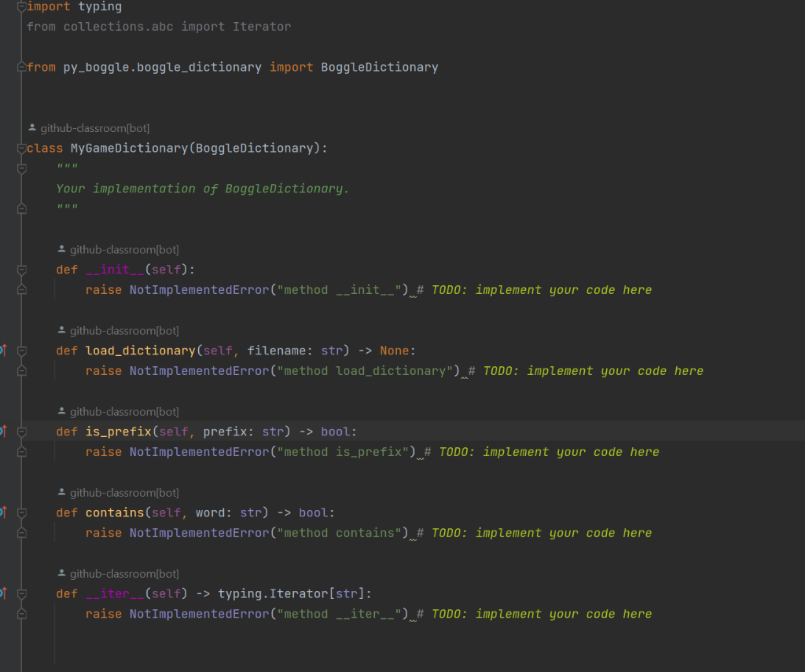This screenshot has height=672, width=805.
Task: Open the github-classroom[bot] author hint above class MyGameDictionary
Action: [90, 128]
